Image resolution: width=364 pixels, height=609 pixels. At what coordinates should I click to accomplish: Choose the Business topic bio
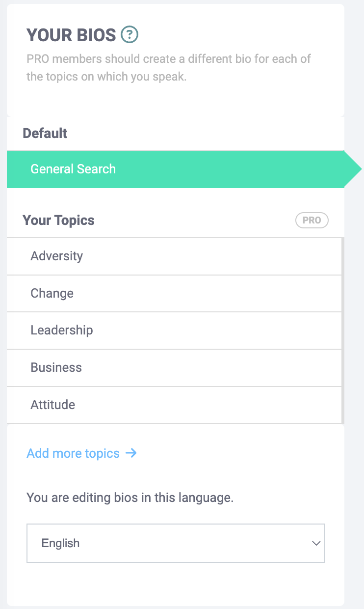click(174, 368)
